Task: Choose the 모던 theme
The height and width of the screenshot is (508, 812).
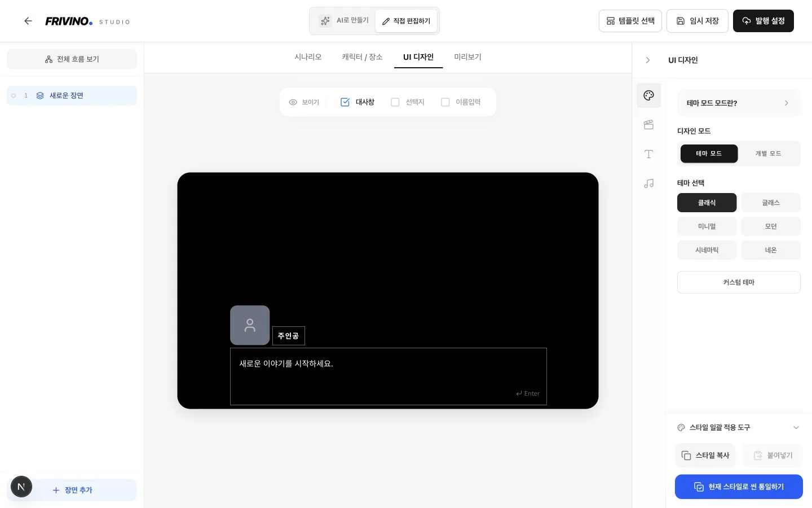Action: [771, 226]
